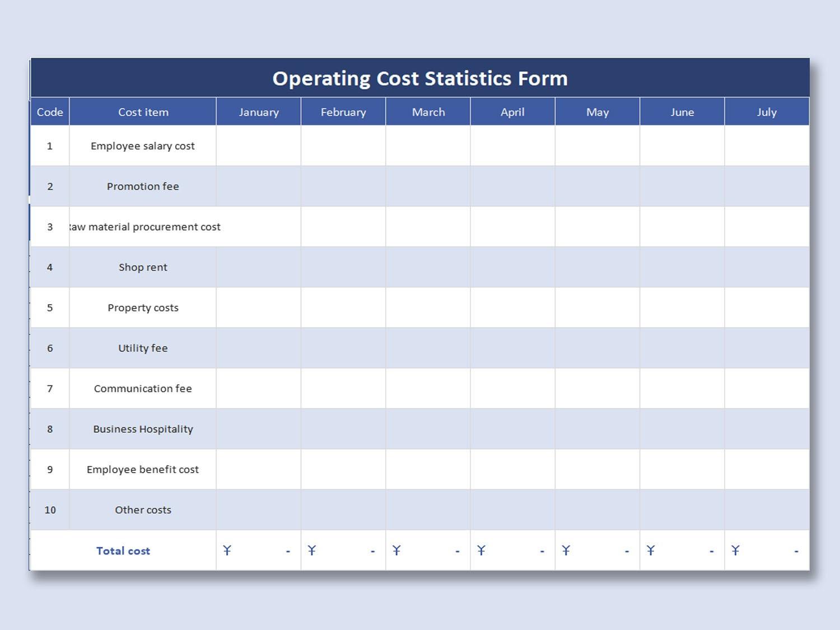Click the Total cost label
This screenshot has height=630, width=840.
123,551
